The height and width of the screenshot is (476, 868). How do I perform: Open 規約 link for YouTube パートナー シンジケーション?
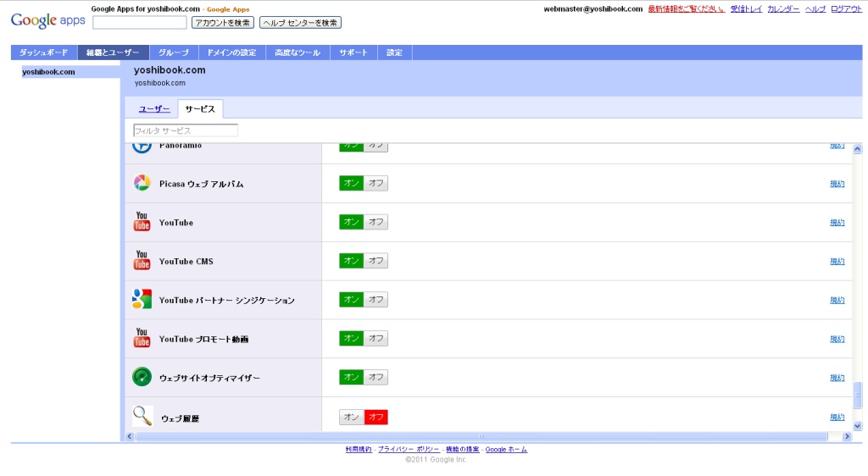click(x=837, y=300)
